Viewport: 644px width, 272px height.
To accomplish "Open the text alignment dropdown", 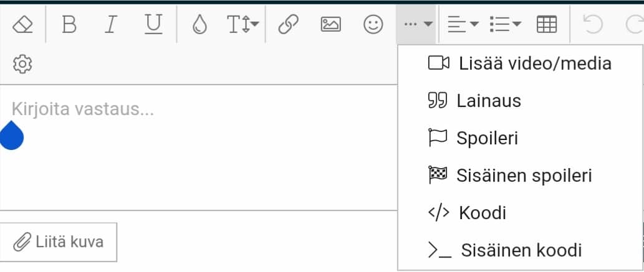I will pos(463,25).
